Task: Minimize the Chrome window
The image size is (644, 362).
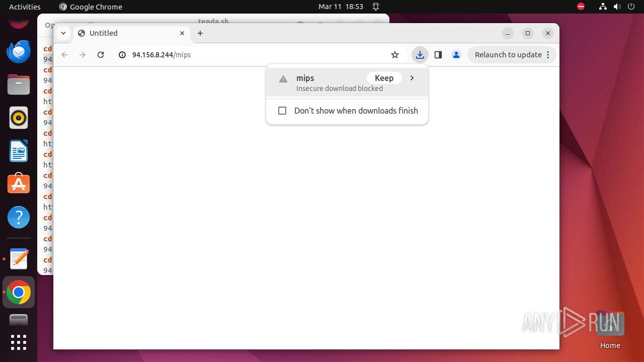Action: [508, 33]
